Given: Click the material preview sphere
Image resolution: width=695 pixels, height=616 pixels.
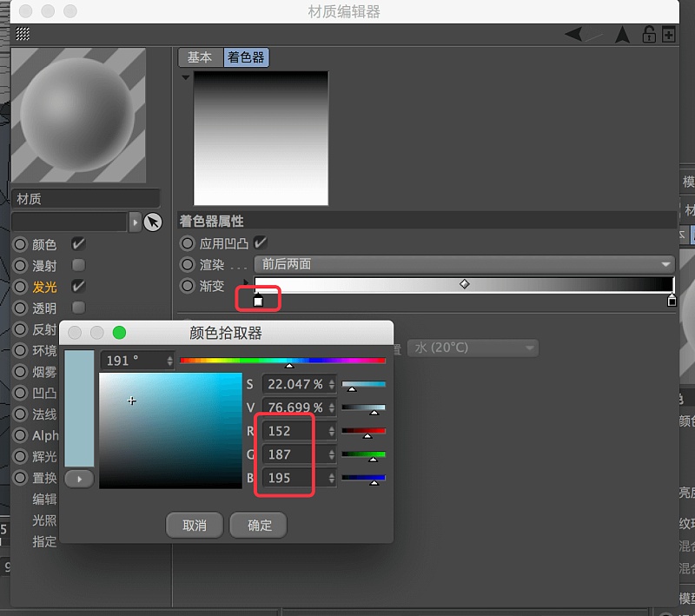Looking at the screenshot, I should (78, 116).
